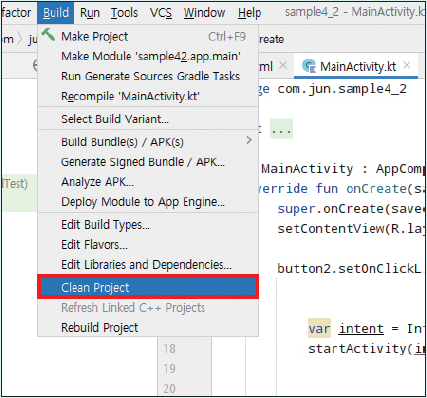Viewport: 427px width, 398px height.
Task: Open Select Build Variant option
Action: pyautogui.click(x=148, y=119)
